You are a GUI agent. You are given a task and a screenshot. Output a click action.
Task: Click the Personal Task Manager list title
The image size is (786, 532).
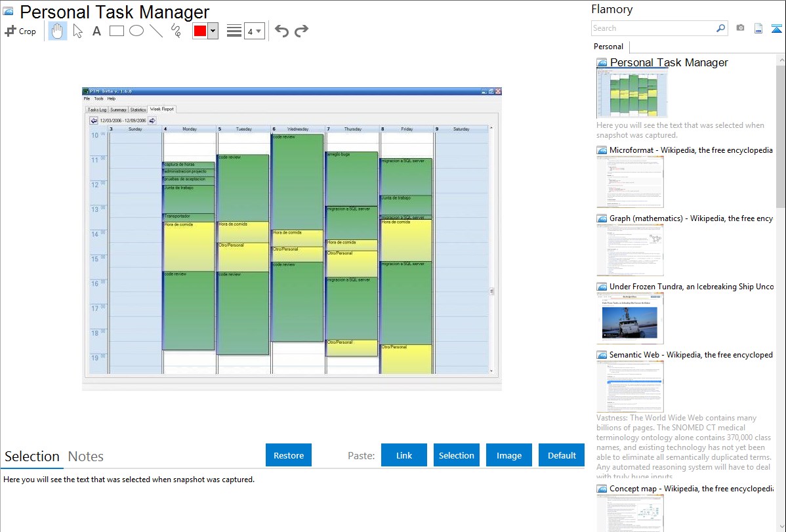click(669, 63)
